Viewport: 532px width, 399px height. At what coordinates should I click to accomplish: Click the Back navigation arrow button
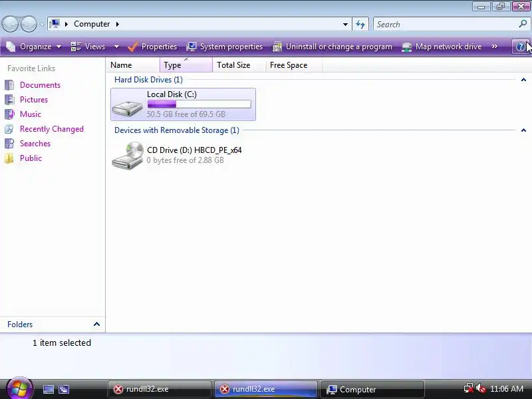(10, 24)
